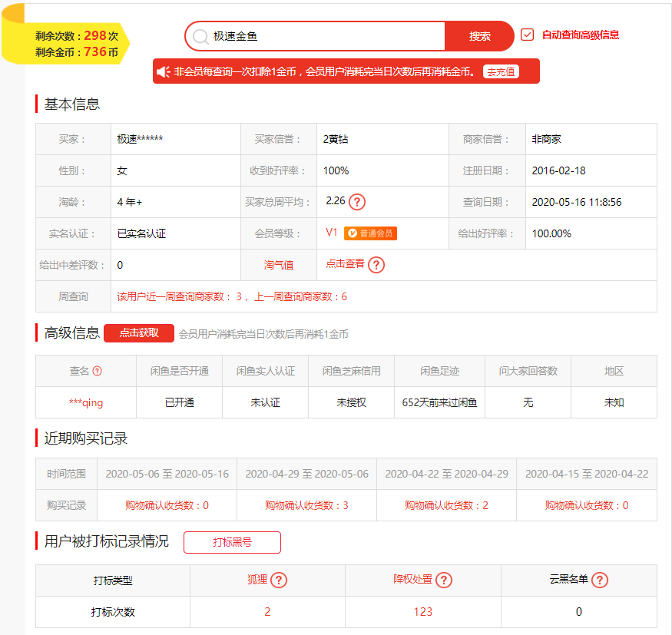Screen dimensions: 672x635
Task: Select the 2020-04-29 至 2020-05-06 column header
Action: pyautogui.click(x=306, y=475)
